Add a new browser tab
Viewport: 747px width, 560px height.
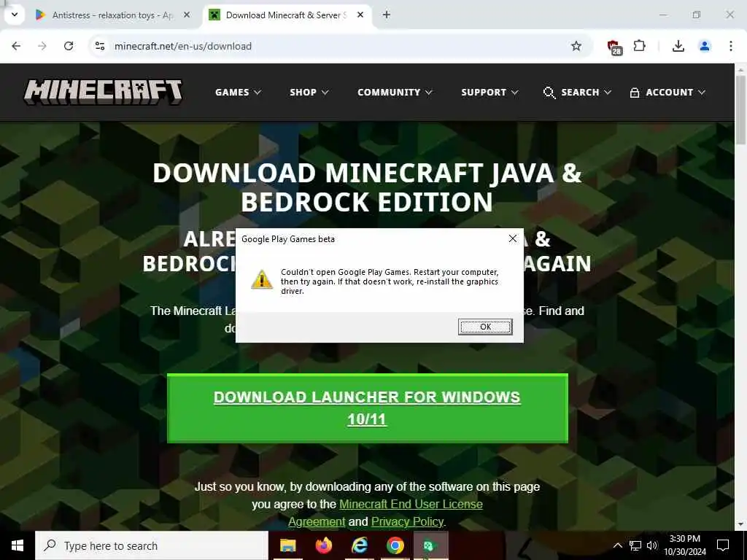(387, 15)
